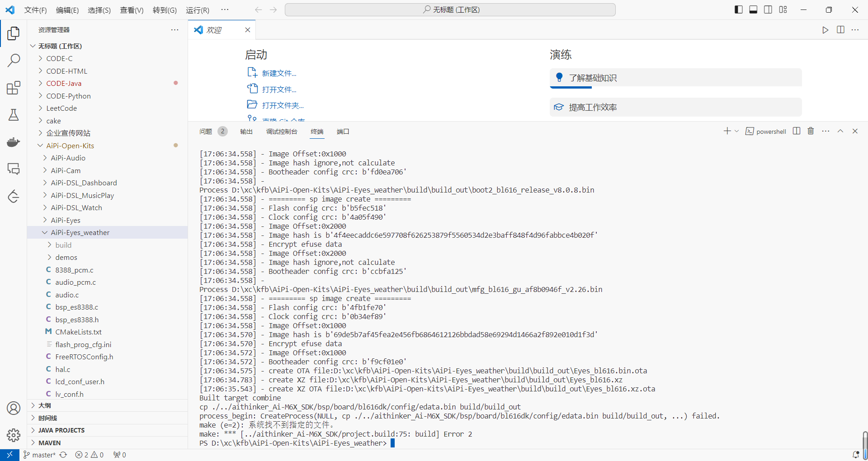This screenshot has width=868, height=461.
Task: Open the chat/comments view icon
Action: [14, 169]
